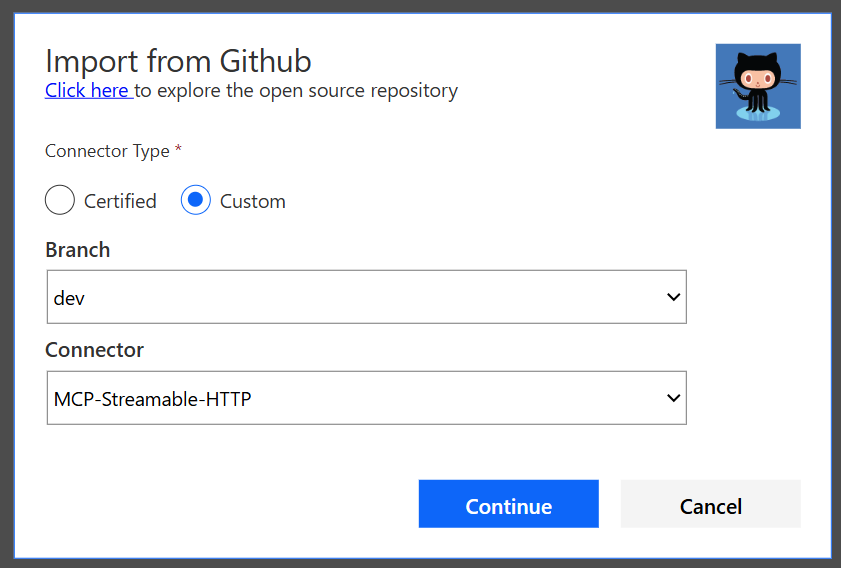Open the Connector combo box
This screenshot has width=841, height=568.
366,398
